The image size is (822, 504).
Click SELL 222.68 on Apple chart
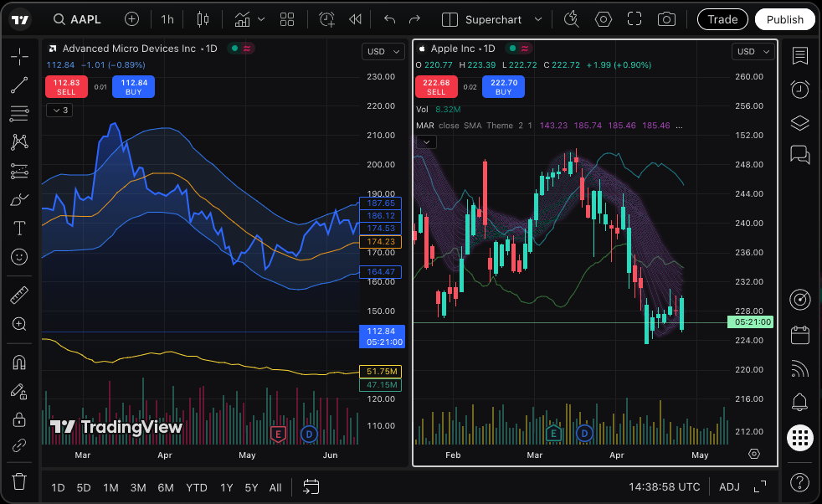coord(436,87)
